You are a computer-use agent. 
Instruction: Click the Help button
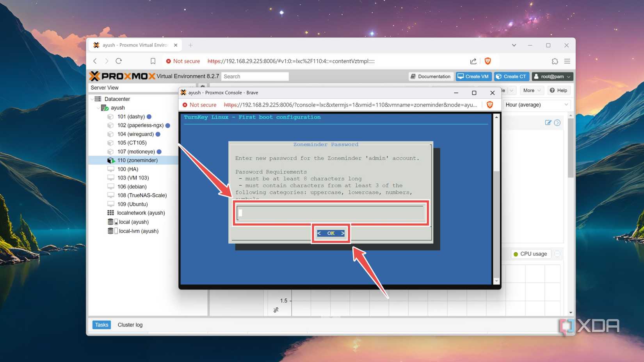pos(559,90)
